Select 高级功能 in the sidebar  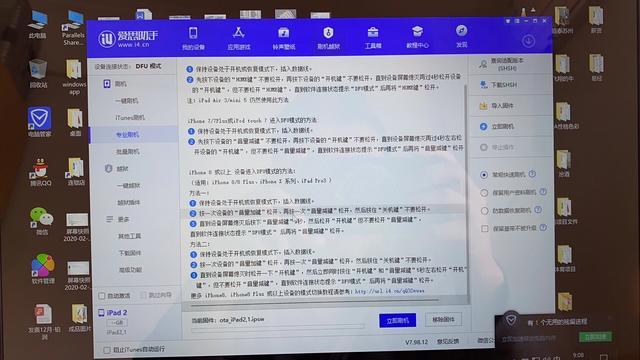pyautogui.click(x=131, y=270)
